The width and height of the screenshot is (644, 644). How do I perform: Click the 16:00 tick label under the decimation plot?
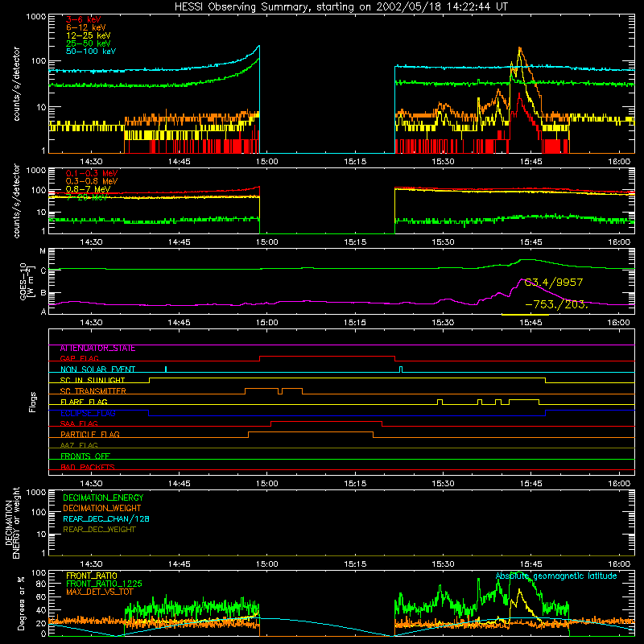pos(619,564)
